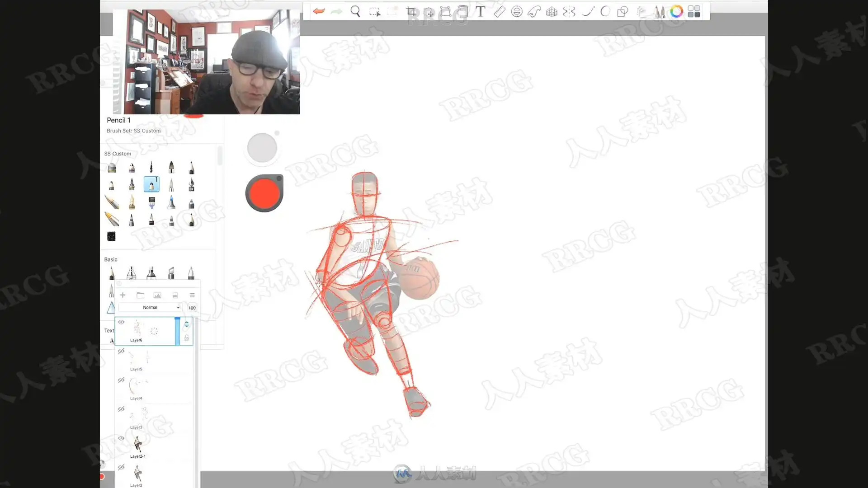Activate the rectangular Selection tool
This screenshot has width=868, height=488.
coord(374,12)
